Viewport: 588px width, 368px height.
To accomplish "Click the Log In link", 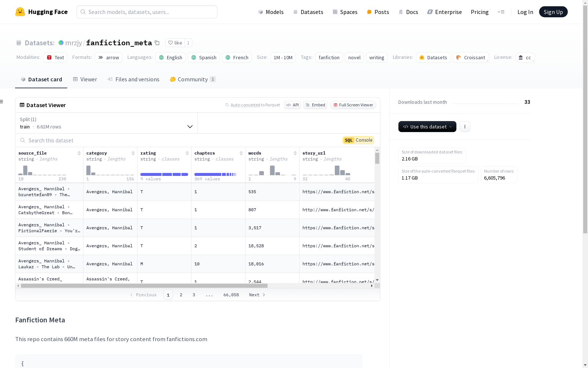I will pos(525,12).
